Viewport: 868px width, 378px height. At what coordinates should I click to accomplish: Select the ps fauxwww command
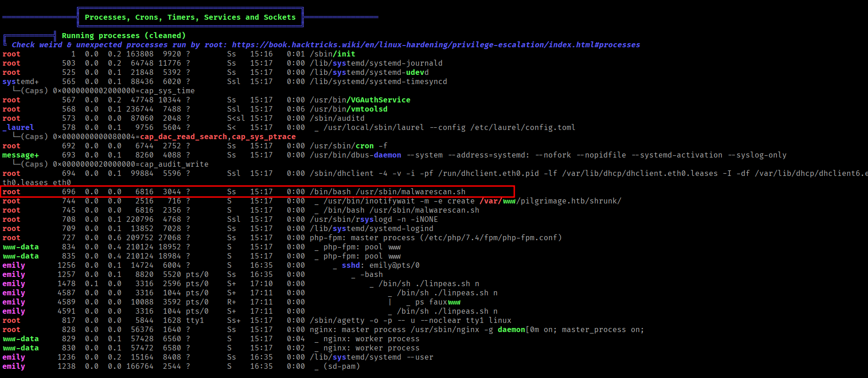[x=438, y=302]
